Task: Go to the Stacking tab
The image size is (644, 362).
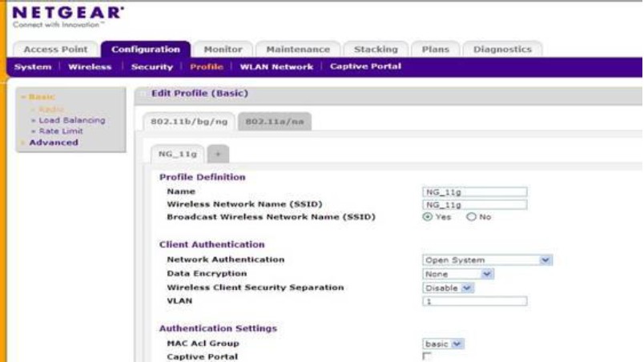Action: pyautogui.click(x=376, y=49)
